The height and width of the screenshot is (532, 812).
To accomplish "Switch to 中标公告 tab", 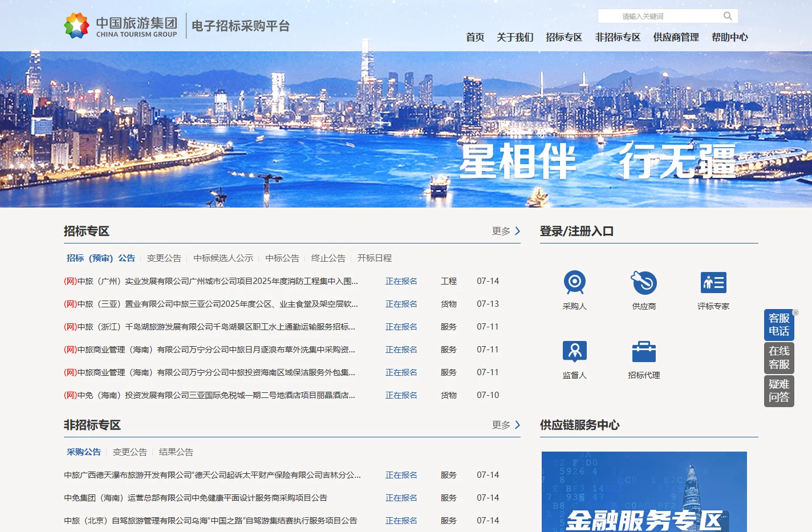I will [282, 258].
